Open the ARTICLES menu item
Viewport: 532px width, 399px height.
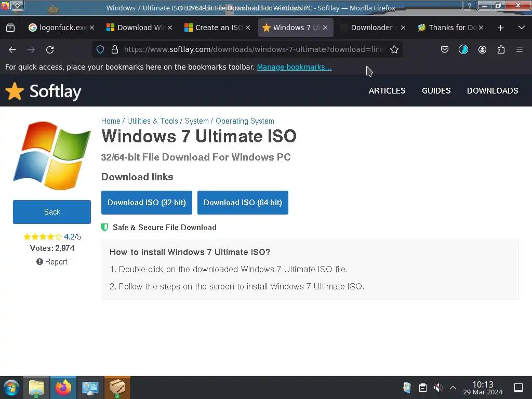point(387,90)
